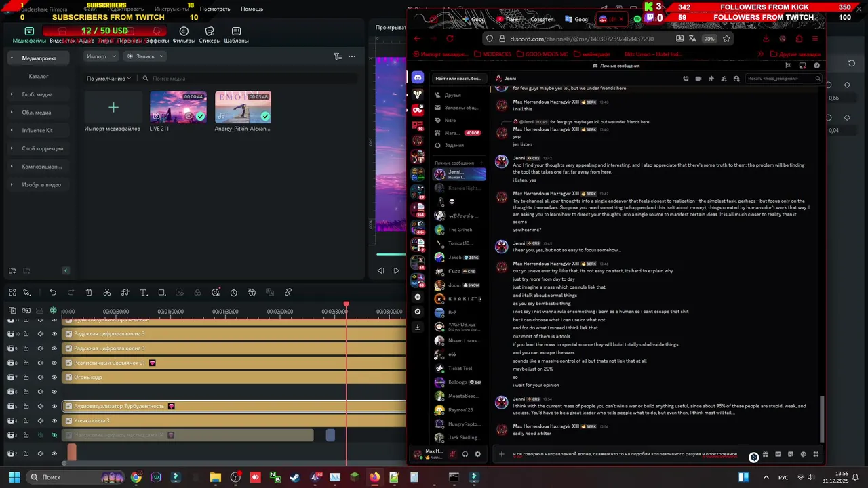Click the media filter icon in Filmora
868x488 pixels.
click(x=337, y=56)
